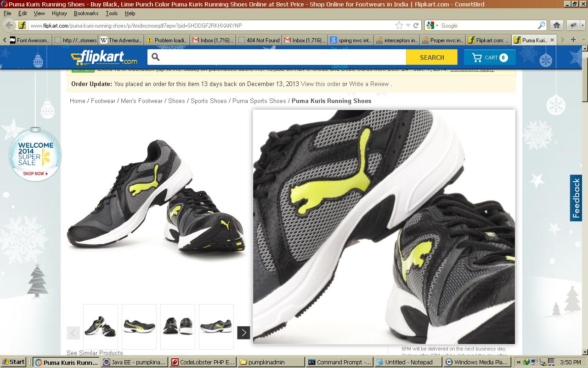The height and width of the screenshot is (368, 588).
Task: Show next thumbnails with the right arrow
Action: [x=243, y=333]
